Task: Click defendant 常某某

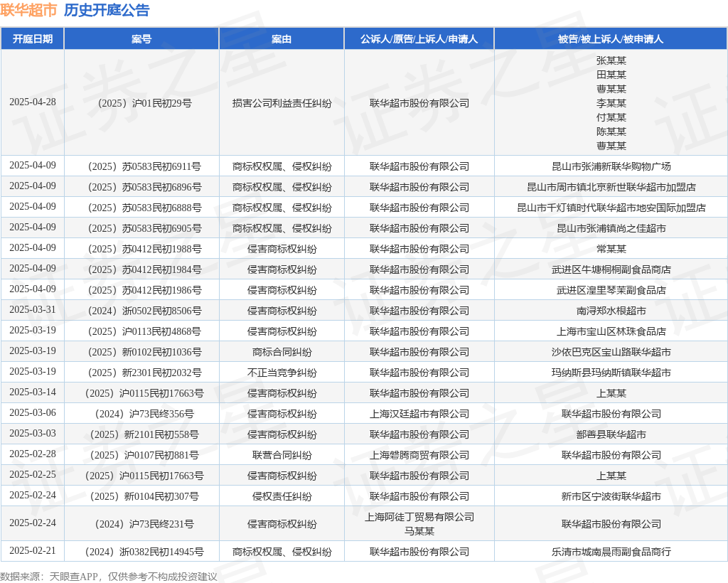Action: pyautogui.click(x=611, y=249)
